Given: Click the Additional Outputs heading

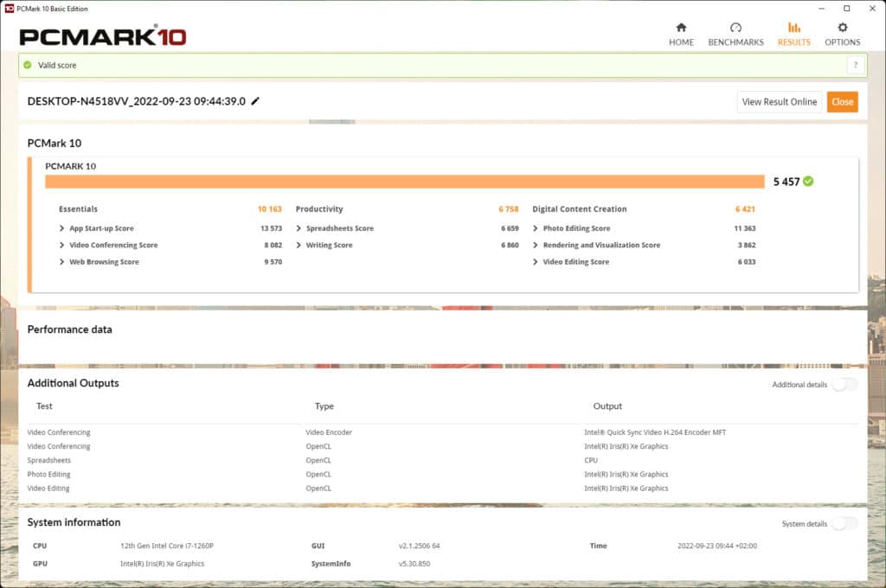Looking at the screenshot, I should click(x=73, y=383).
